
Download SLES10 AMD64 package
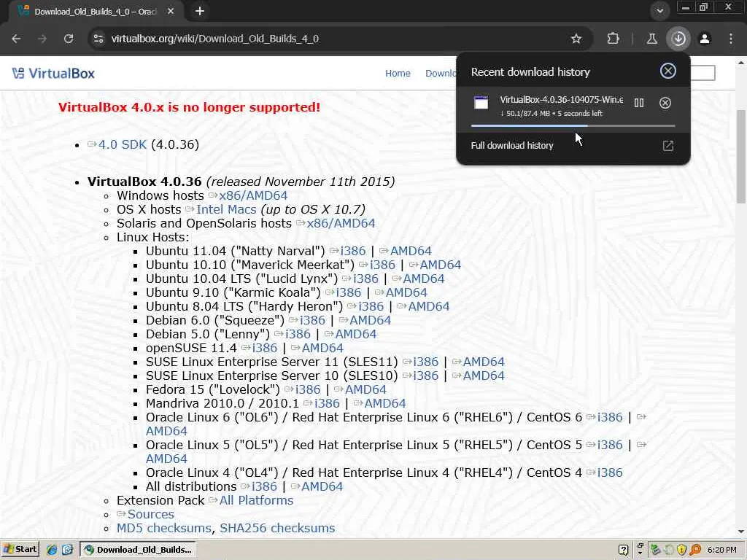(x=484, y=376)
